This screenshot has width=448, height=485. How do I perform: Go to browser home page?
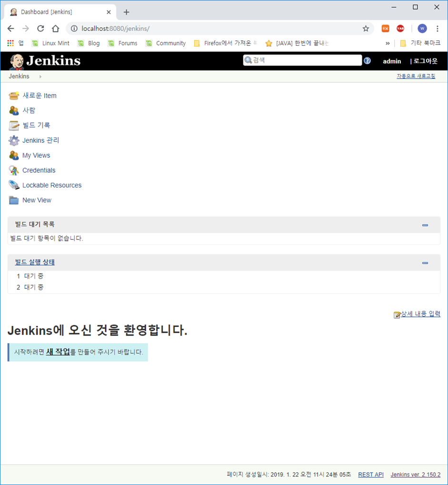55,29
